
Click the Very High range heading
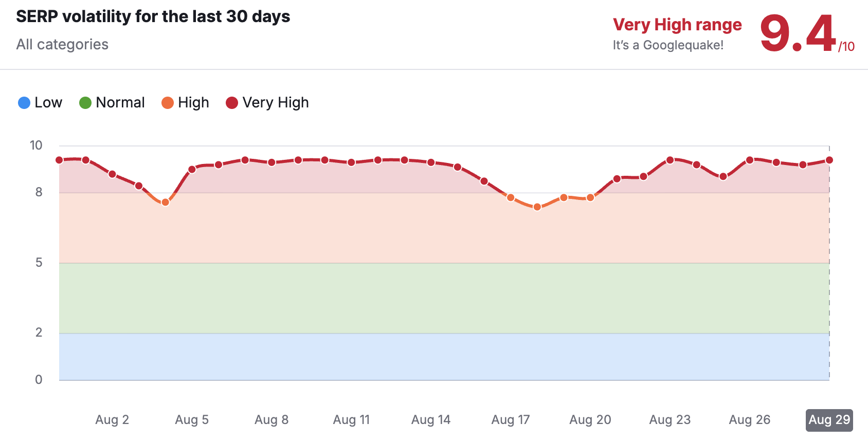pos(677,25)
